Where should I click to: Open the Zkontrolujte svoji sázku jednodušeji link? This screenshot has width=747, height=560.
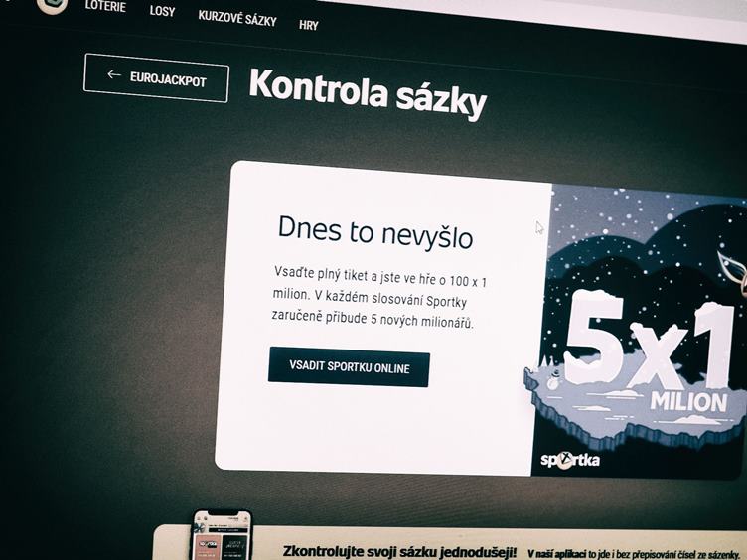[399, 551]
